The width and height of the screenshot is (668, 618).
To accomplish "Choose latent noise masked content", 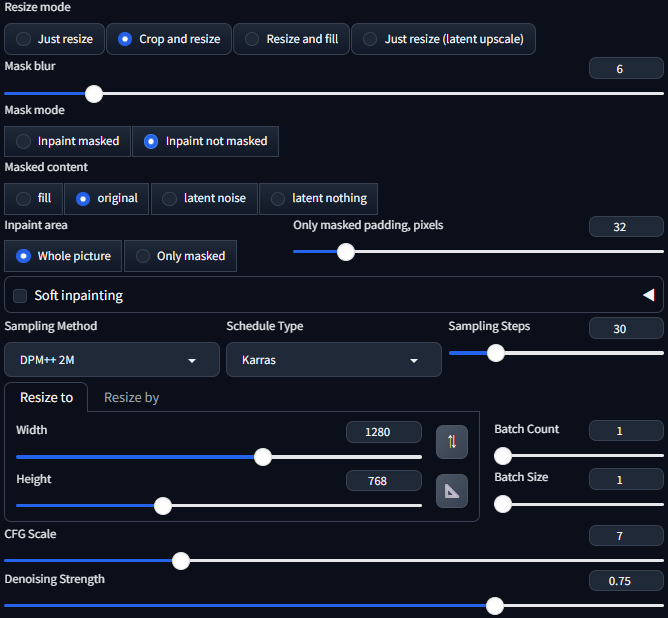I will coord(204,198).
